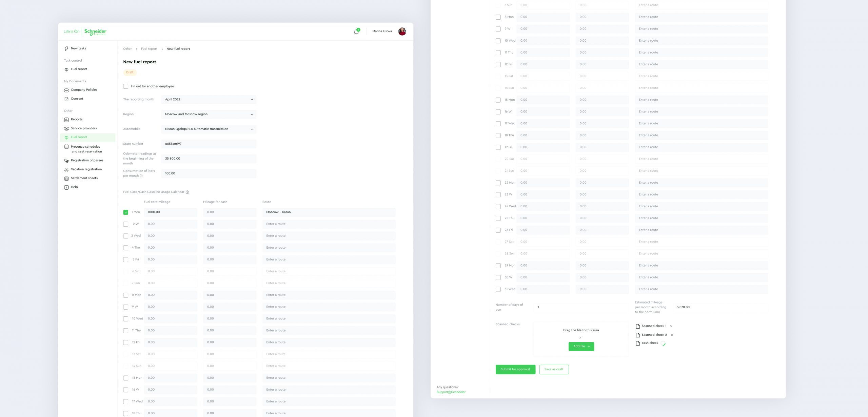This screenshot has width=868, height=417.
Task: Check the 31 Wed day checkbox
Action: (x=498, y=289)
